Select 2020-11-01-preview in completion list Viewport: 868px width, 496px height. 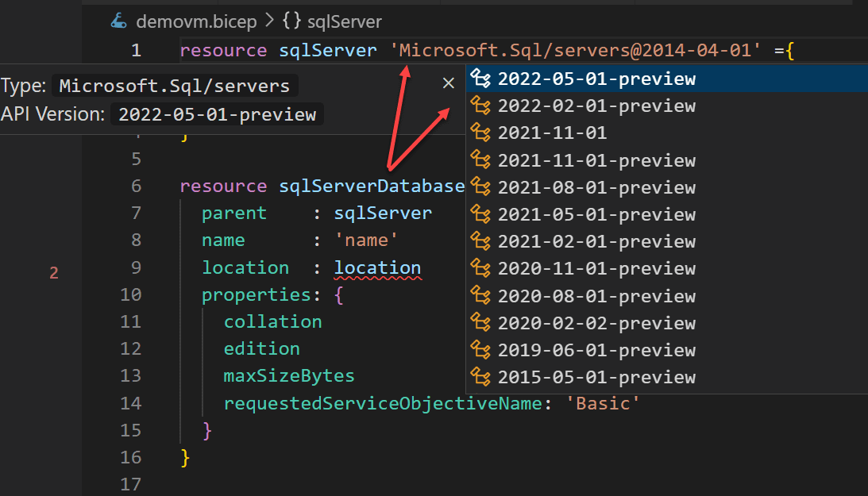(x=666, y=269)
